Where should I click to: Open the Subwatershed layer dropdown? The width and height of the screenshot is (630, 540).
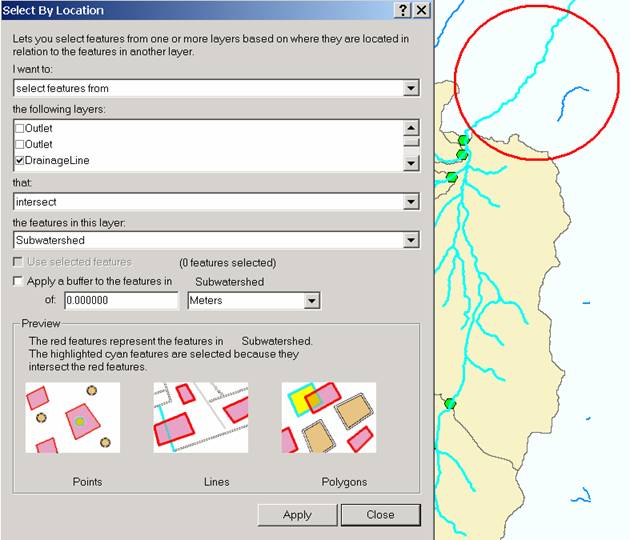(x=411, y=240)
